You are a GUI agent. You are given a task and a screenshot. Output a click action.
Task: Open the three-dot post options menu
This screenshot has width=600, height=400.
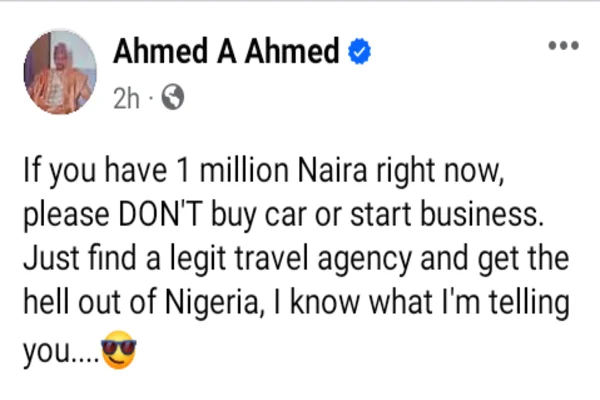pyautogui.click(x=563, y=46)
